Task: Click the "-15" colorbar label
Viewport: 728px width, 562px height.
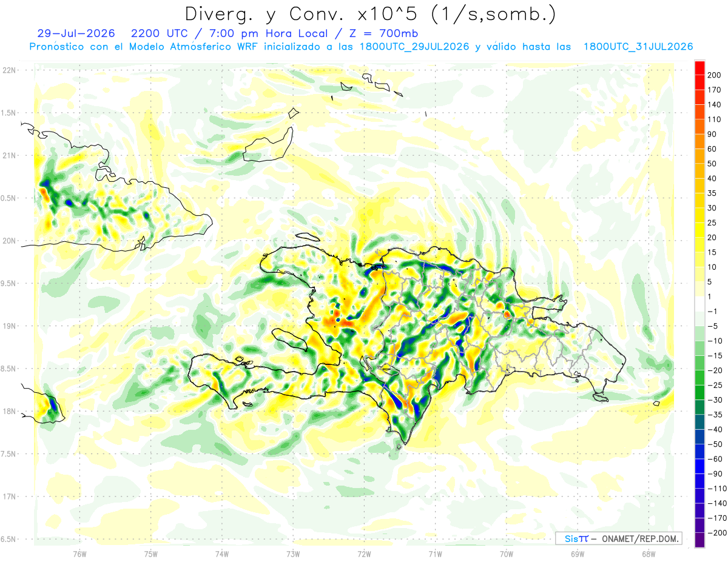Action: pos(715,356)
